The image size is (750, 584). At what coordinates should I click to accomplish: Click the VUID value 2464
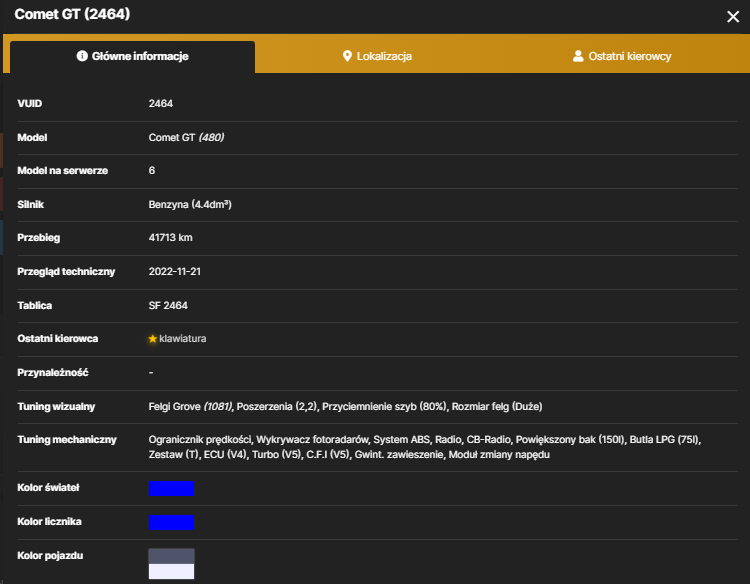[161, 103]
